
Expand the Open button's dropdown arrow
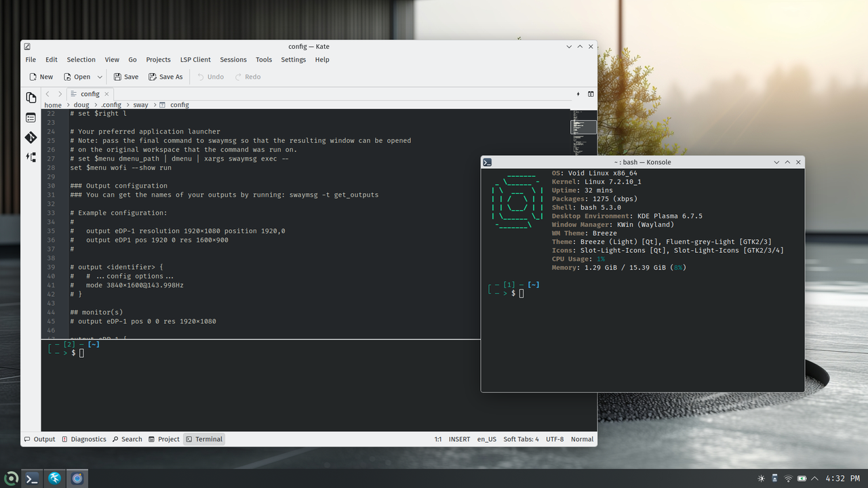click(x=100, y=77)
